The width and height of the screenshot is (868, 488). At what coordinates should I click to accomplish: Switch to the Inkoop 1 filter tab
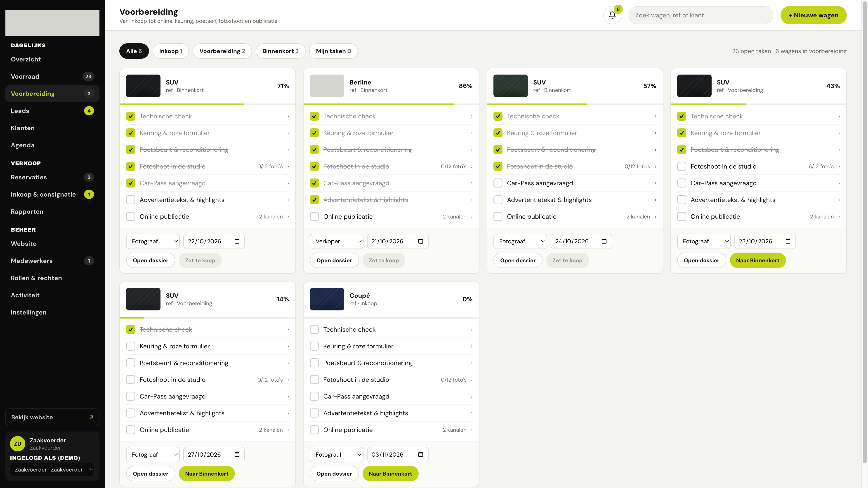(170, 51)
